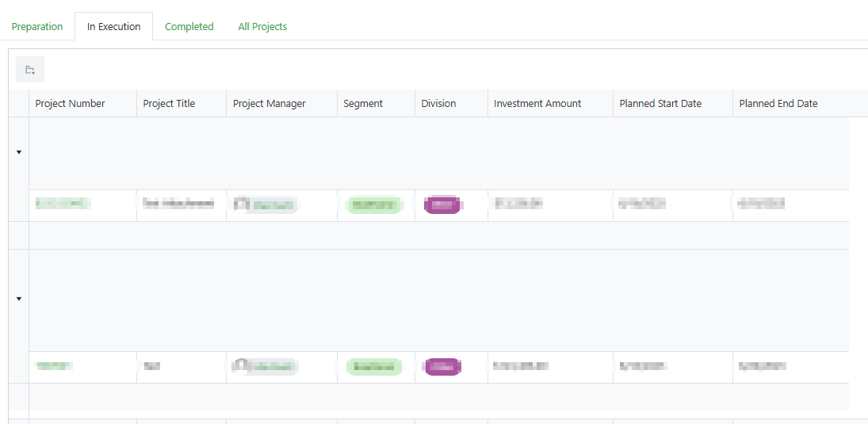Click the project manager avatar in first row
This screenshot has height=424, width=868.
pyautogui.click(x=241, y=204)
